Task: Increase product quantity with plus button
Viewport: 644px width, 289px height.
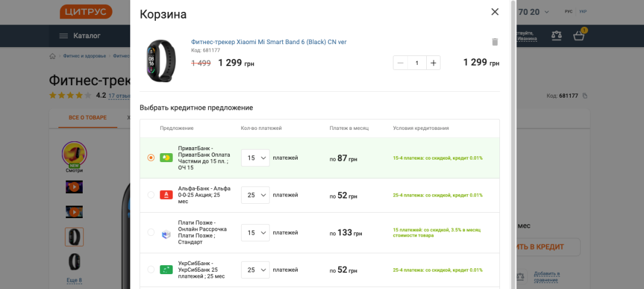Action: coord(433,63)
